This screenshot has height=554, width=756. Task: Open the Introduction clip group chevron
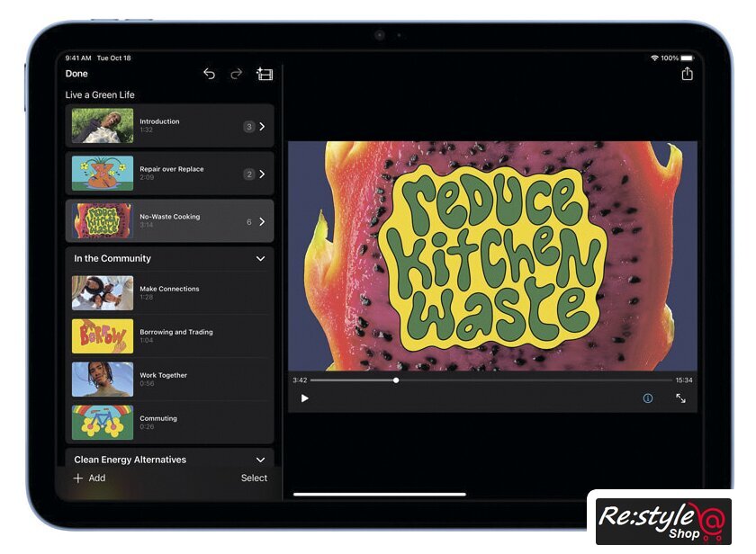pyautogui.click(x=262, y=127)
